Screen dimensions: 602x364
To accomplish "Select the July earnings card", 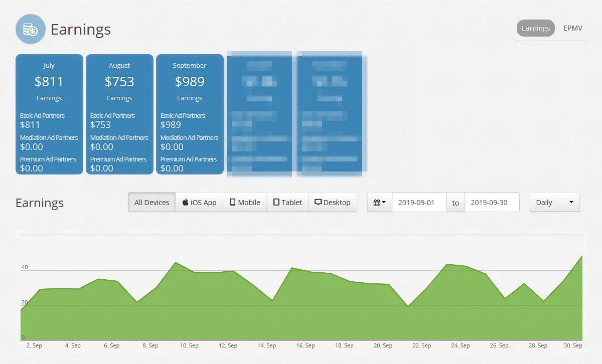I will click(x=49, y=114).
